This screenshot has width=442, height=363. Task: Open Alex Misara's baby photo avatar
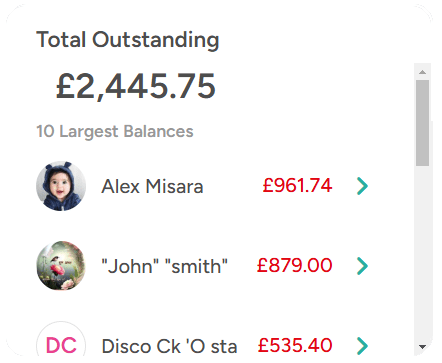61,186
